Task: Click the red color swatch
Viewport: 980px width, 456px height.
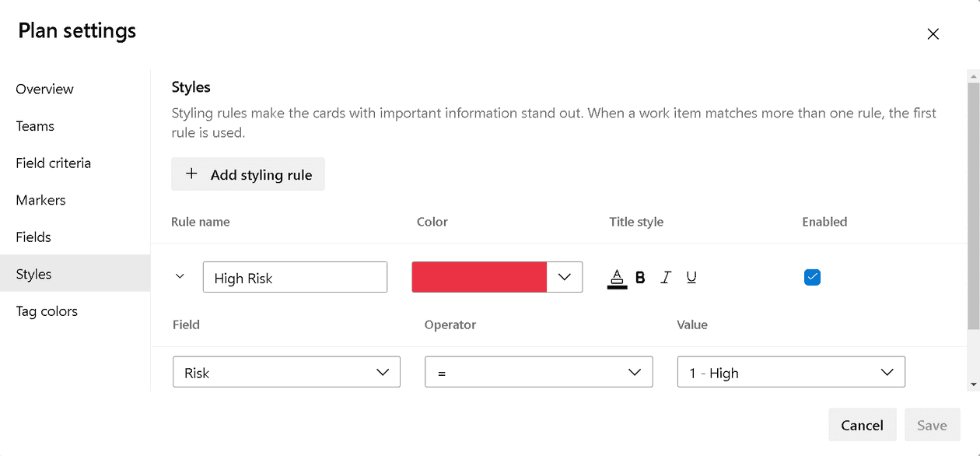Action: click(478, 276)
